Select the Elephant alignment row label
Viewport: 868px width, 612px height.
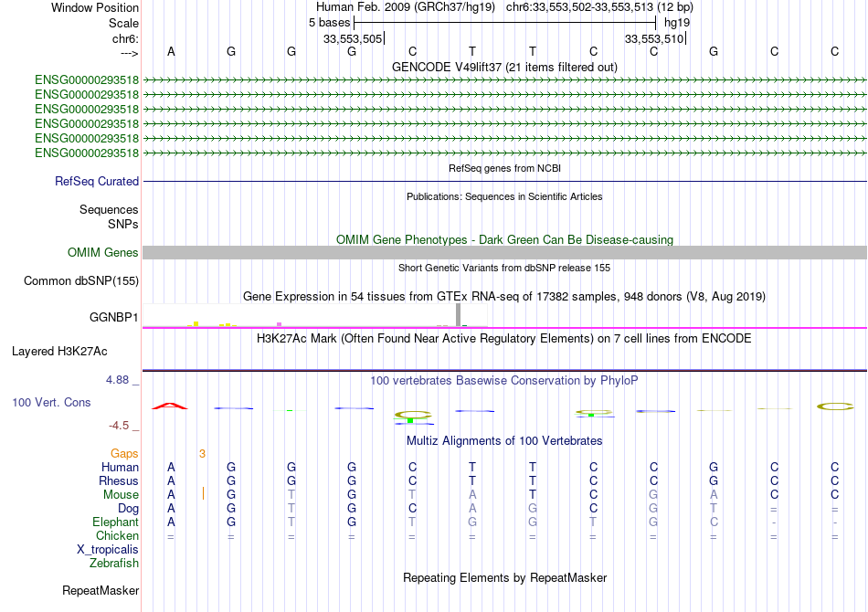(115, 522)
